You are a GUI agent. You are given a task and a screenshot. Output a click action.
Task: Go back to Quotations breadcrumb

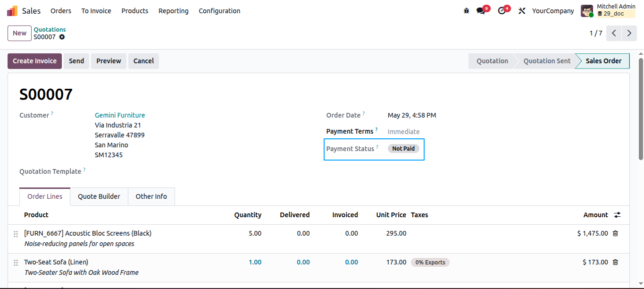tap(50, 29)
